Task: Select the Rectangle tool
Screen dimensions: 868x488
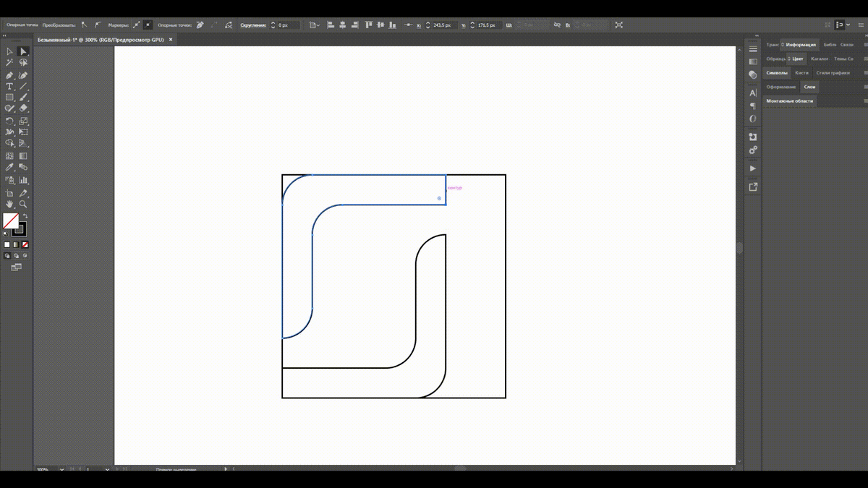Action: [x=9, y=97]
